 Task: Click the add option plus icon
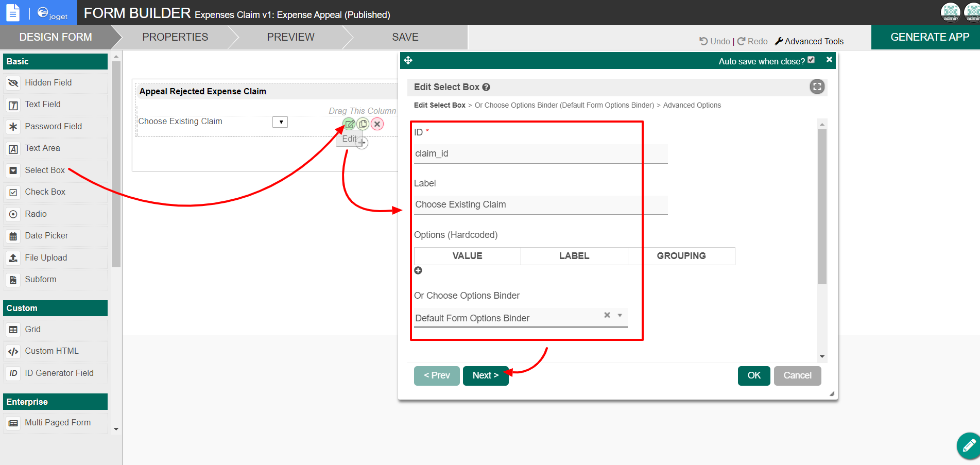click(x=418, y=270)
